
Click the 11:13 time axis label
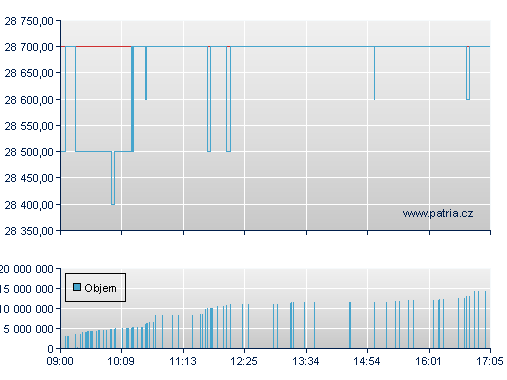(x=183, y=361)
